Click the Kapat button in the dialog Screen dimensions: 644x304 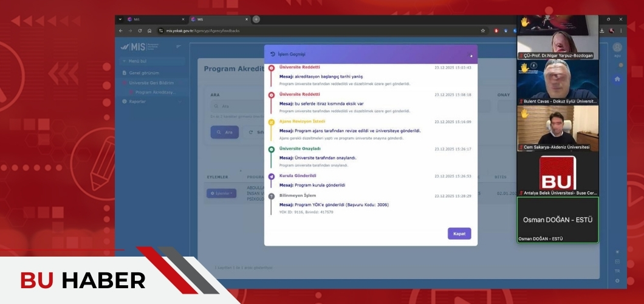[x=459, y=233]
